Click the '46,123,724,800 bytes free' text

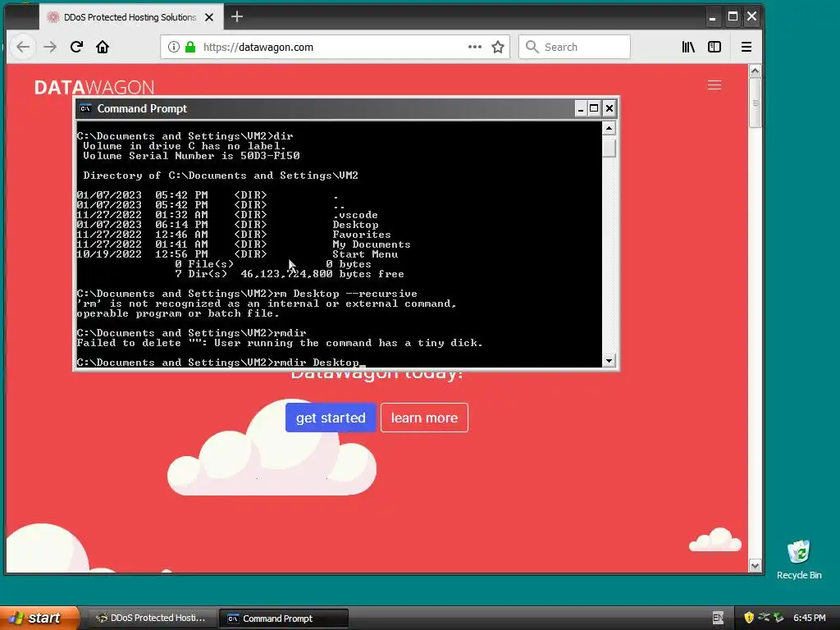[x=322, y=274]
